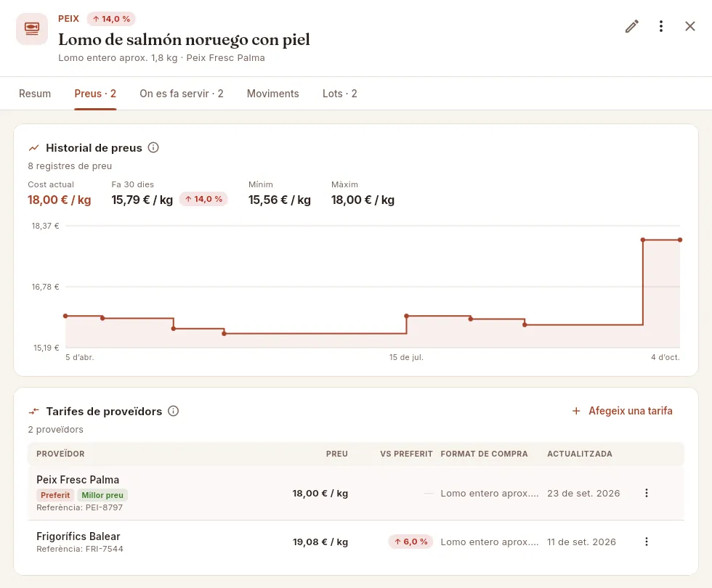Click Referència: FRI-7544
This screenshot has height=588, width=712.
(80, 549)
